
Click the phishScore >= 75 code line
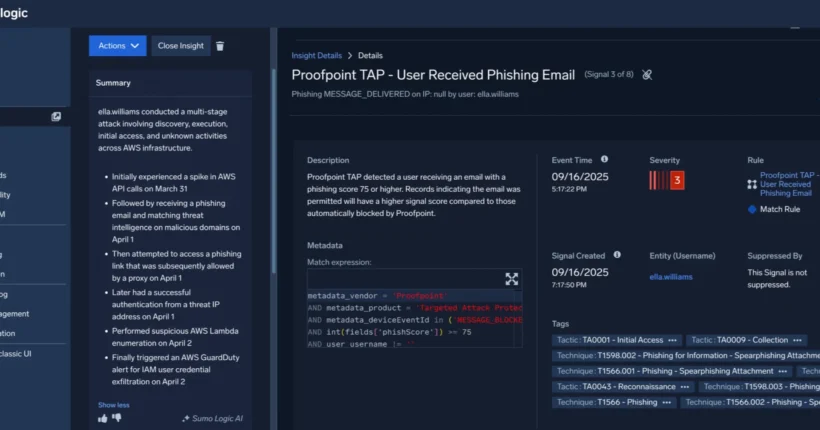point(390,332)
